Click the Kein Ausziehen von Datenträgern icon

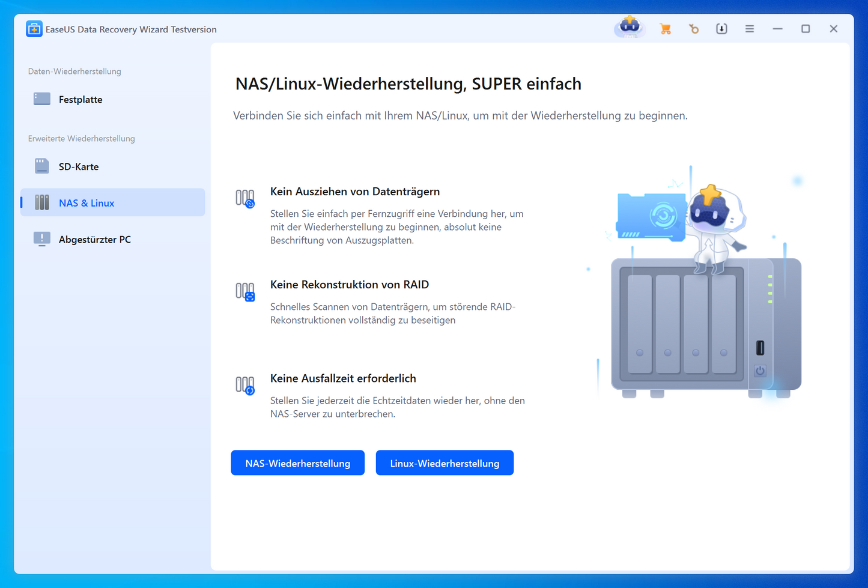245,199
